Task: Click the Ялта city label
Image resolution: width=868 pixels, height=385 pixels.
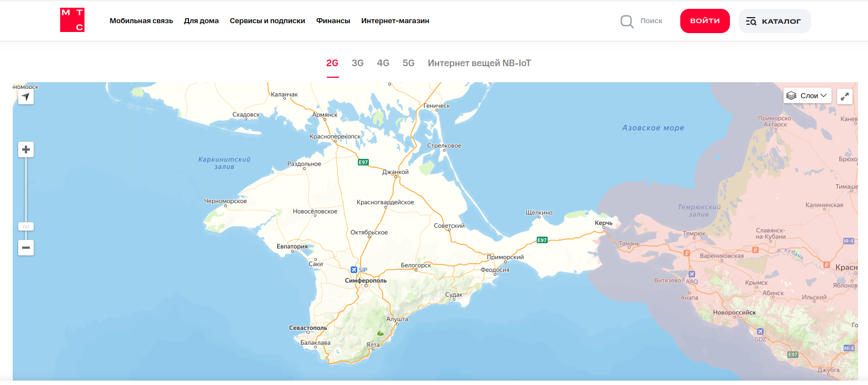Action: (373, 345)
